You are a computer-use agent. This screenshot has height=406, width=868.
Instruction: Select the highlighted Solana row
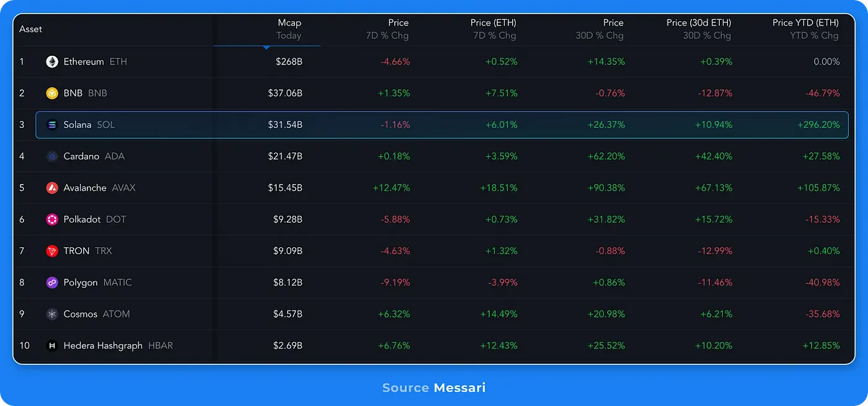(434, 125)
